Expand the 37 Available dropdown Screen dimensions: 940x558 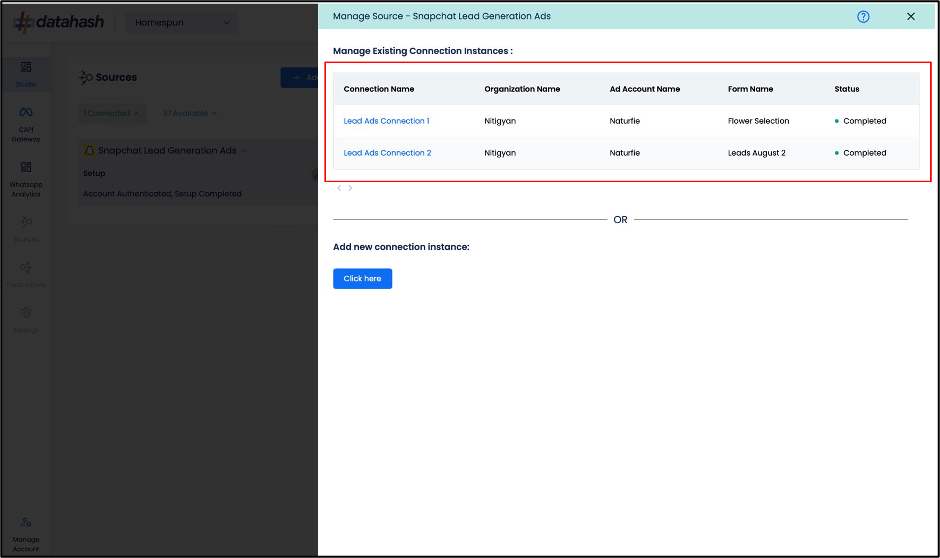click(x=189, y=113)
